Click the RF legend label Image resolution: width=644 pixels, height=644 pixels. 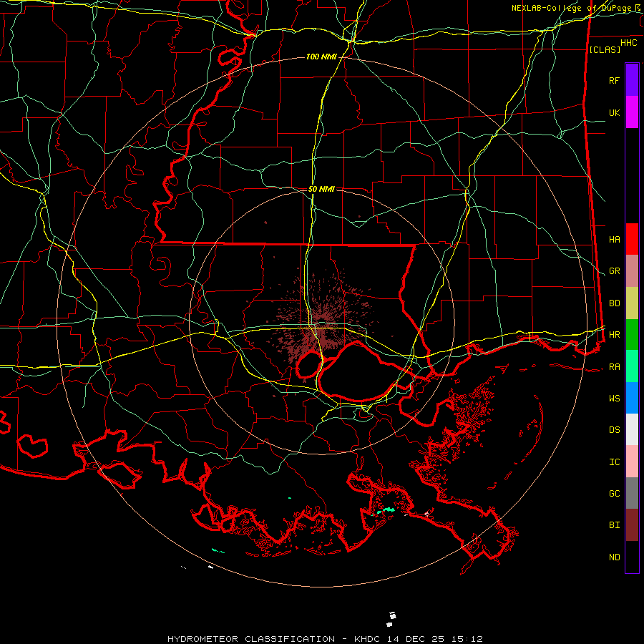(x=614, y=80)
